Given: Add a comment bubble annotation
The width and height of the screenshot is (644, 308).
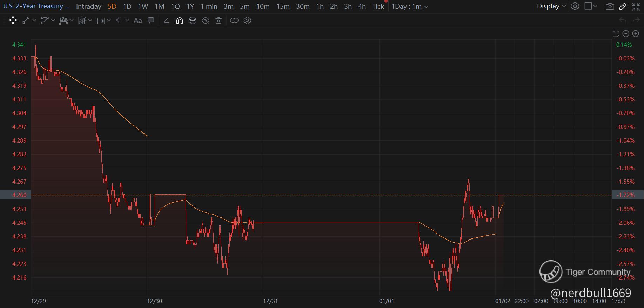Looking at the screenshot, I should (151, 20).
